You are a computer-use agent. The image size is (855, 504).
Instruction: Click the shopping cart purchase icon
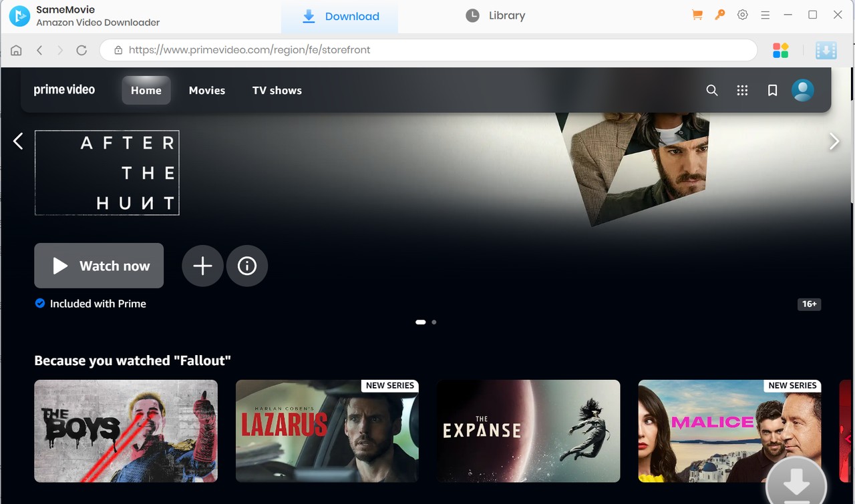coord(697,15)
